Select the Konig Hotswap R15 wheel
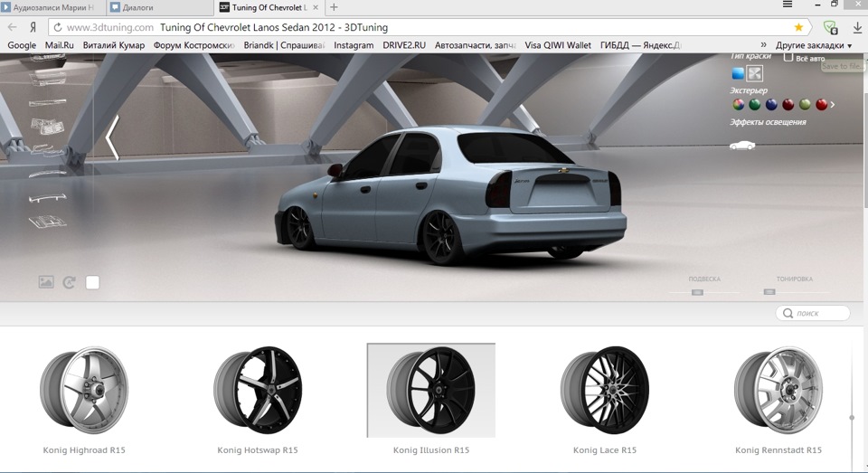 pos(258,390)
